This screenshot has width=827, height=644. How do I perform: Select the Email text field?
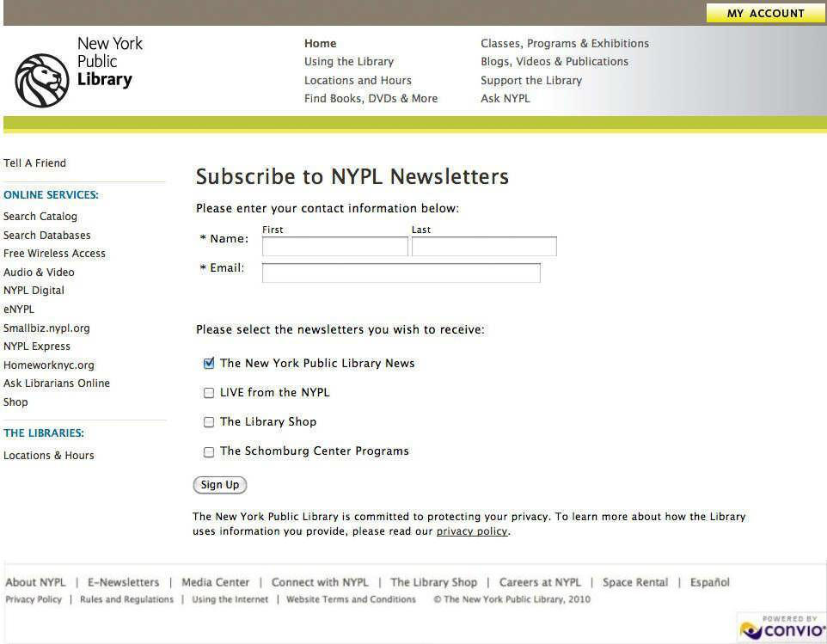401,273
